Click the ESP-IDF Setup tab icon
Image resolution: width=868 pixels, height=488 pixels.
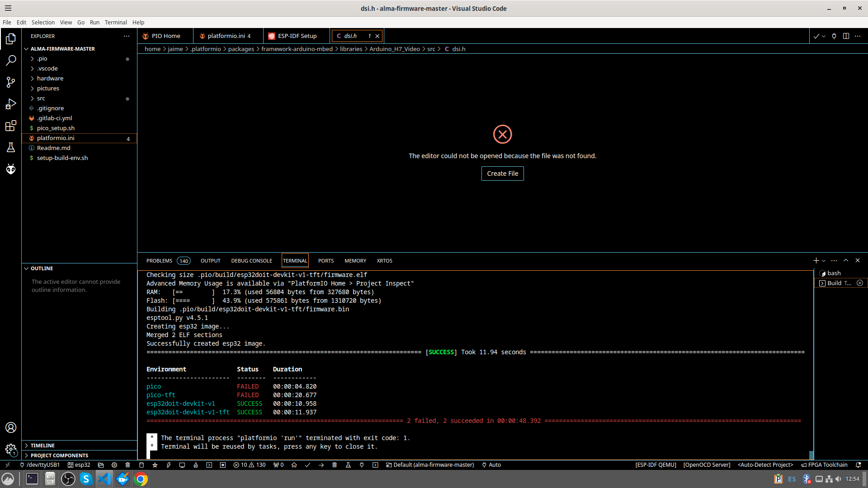point(271,36)
